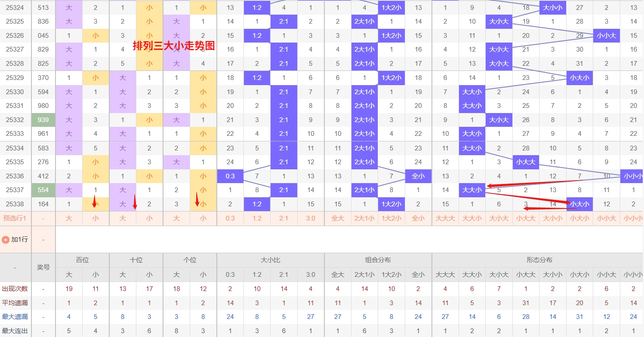Pick 3:0 in the 预选行1 row
Image resolution: width=644 pixels, height=337 pixels.
(311, 218)
